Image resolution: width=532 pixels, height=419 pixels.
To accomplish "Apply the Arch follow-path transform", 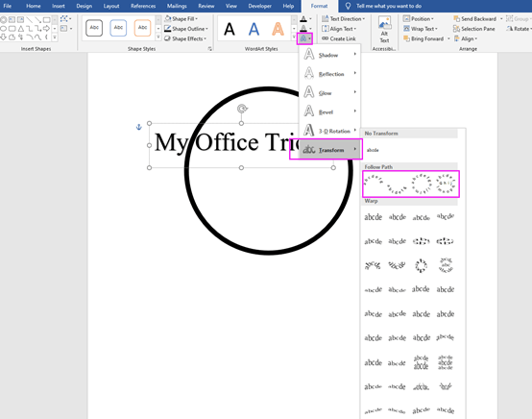I will (x=374, y=181).
